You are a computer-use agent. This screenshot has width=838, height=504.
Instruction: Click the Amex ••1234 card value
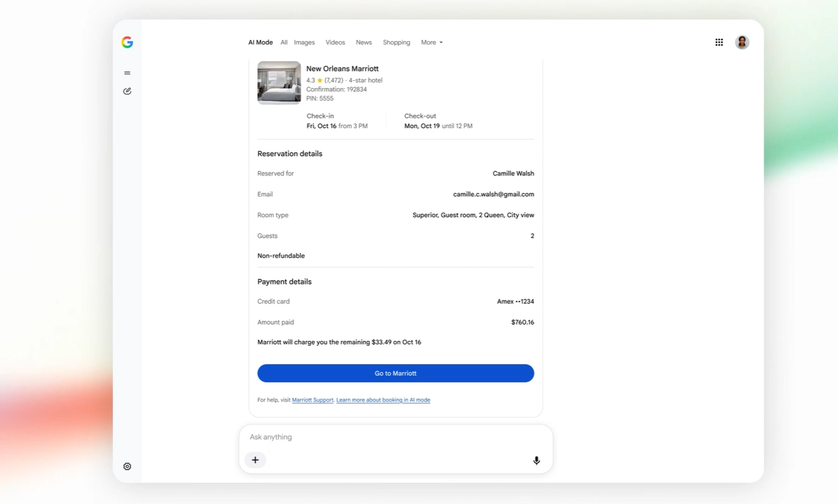point(515,302)
